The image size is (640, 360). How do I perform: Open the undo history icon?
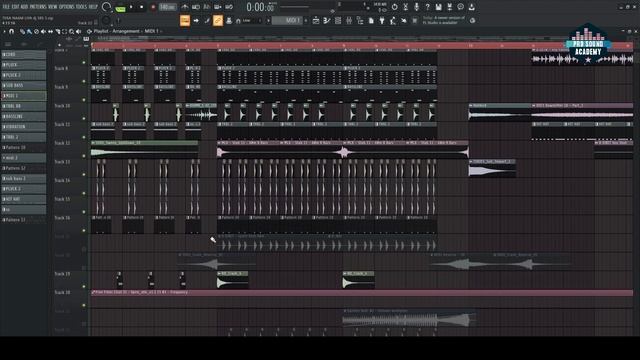pyautogui.click(x=395, y=7)
